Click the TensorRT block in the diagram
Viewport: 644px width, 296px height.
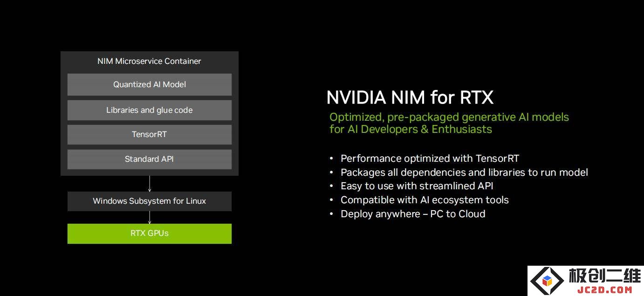(x=150, y=134)
